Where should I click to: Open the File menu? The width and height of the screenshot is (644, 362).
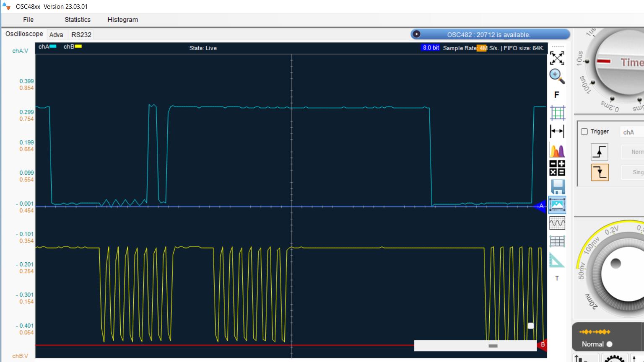click(29, 20)
